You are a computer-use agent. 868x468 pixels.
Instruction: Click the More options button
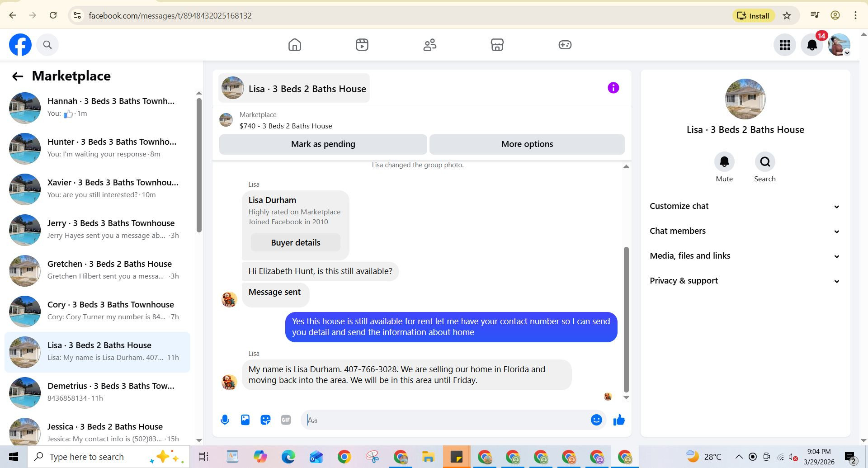(527, 144)
